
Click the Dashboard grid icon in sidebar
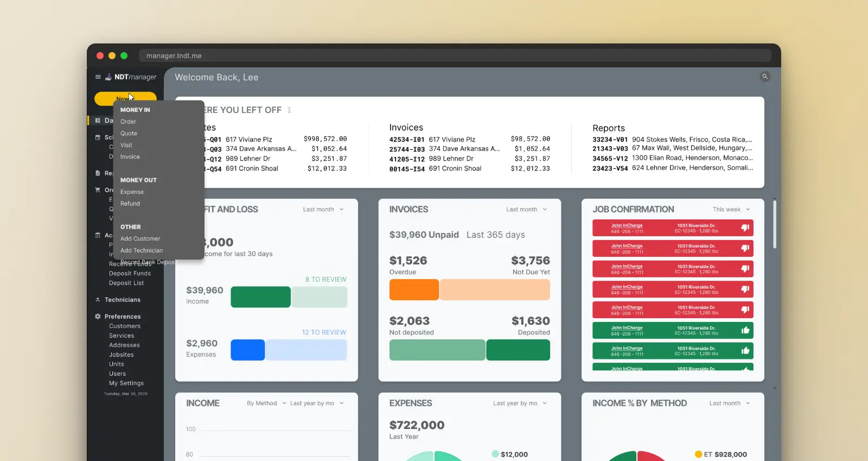[x=98, y=121]
